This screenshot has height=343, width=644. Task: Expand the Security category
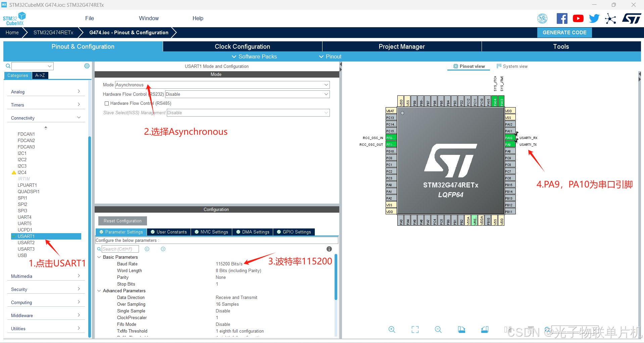46,289
